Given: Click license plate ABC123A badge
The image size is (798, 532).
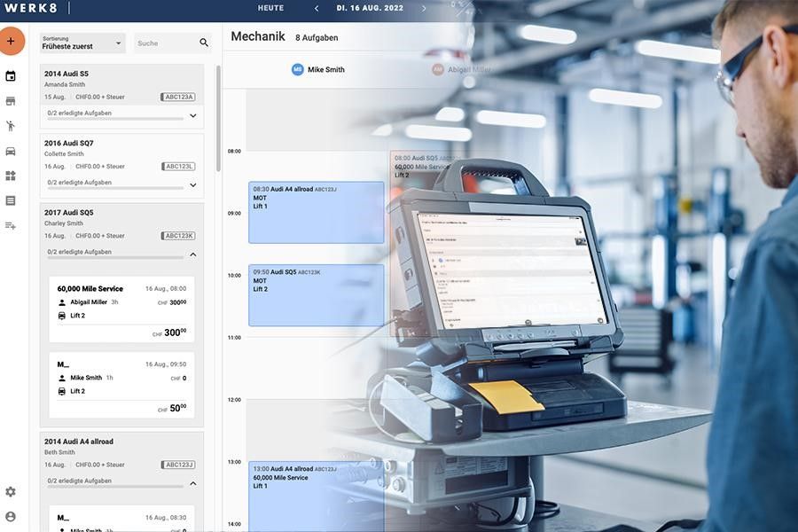Looking at the screenshot, I should 178,97.
